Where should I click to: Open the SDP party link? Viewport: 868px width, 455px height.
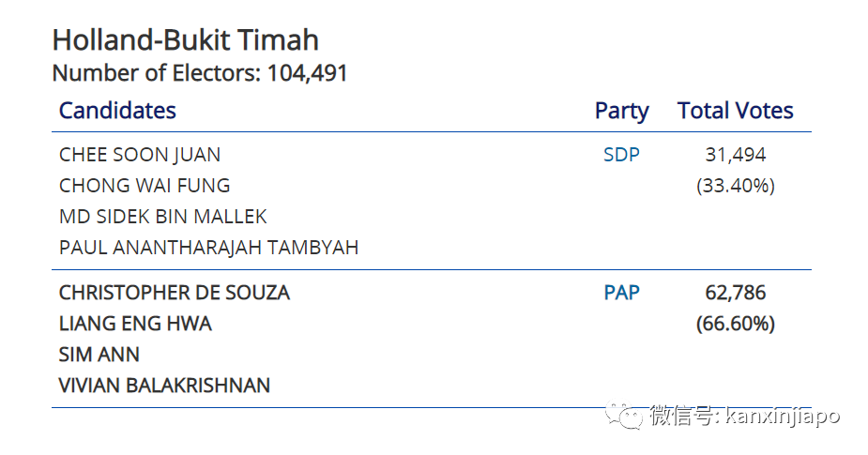[621, 155]
